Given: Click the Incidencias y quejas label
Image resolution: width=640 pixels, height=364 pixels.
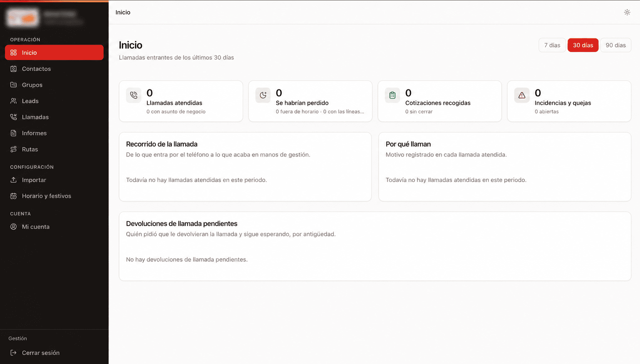Looking at the screenshot, I should pos(563,103).
